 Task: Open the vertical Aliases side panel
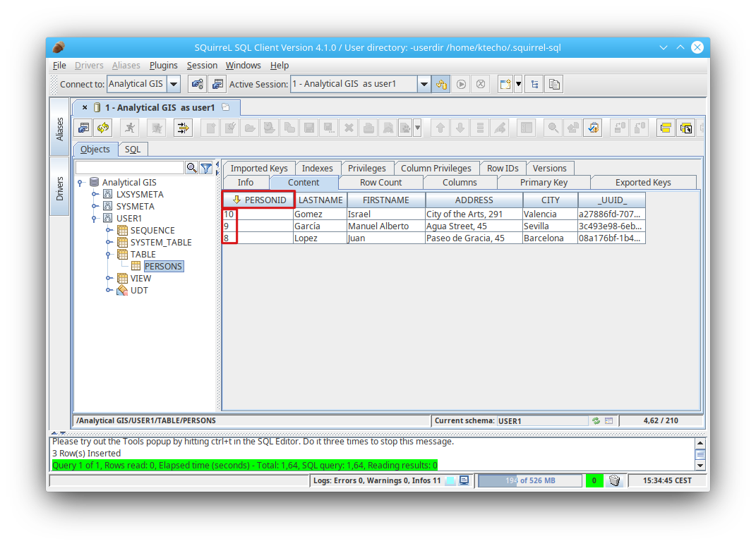[x=59, y=128]
